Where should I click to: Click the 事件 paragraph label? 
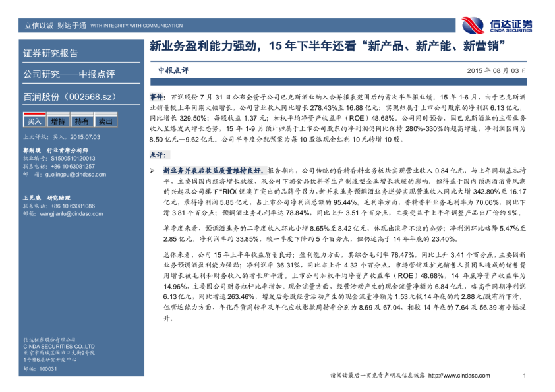click(x=158, y=96)
